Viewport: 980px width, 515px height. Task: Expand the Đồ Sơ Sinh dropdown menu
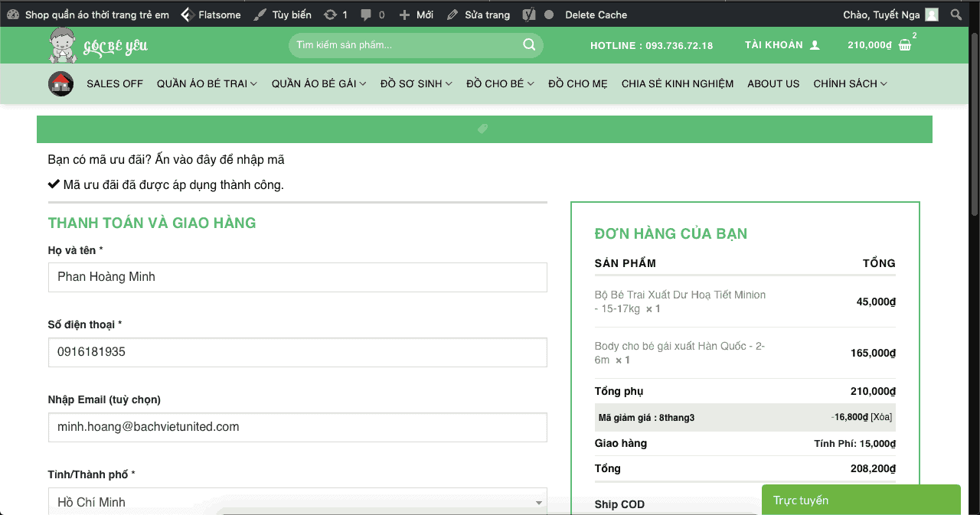tap(416, 84)
